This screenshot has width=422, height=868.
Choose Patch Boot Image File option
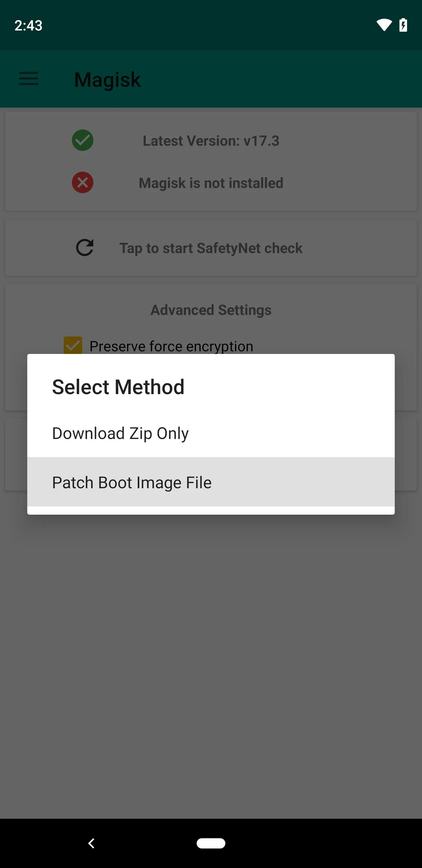point(211,482)
